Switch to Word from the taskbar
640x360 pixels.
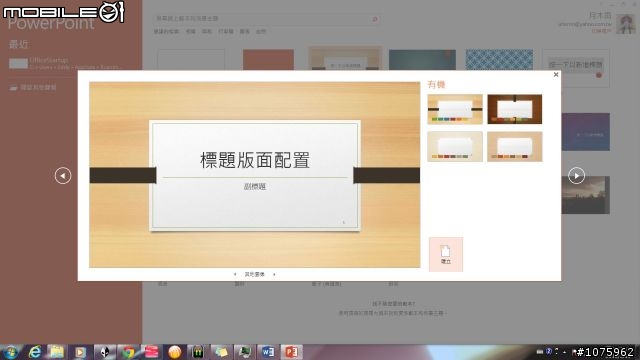[268, 352]
